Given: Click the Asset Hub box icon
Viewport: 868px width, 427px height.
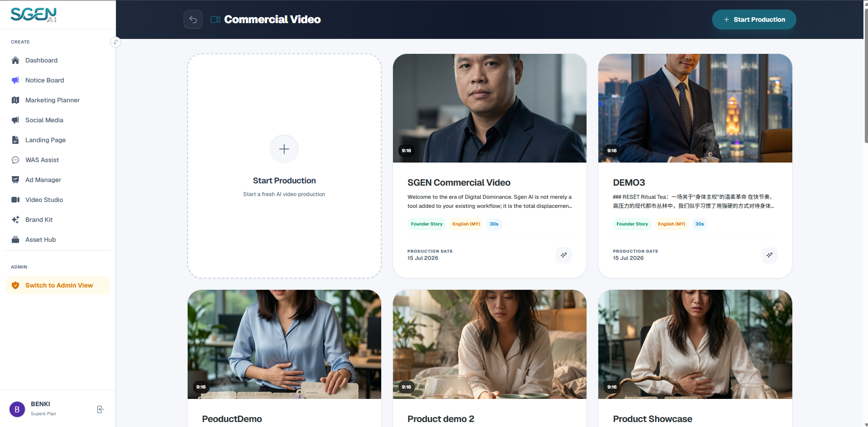Looking at the screenshot, I should (15, 240).
